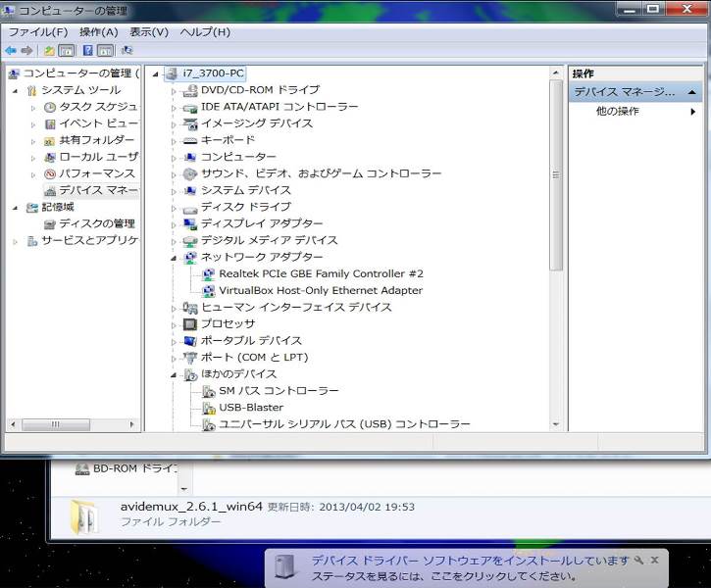Viewport: 711px width, 588px height.
Task: Click the タスク スケジューラ clock icon
Action: [x=50, y=108]
